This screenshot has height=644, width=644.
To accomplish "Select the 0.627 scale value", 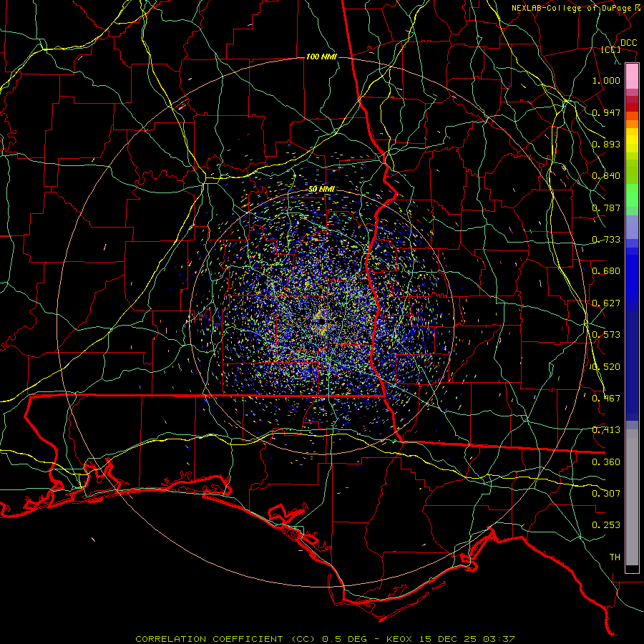I will tap(606, 303).
